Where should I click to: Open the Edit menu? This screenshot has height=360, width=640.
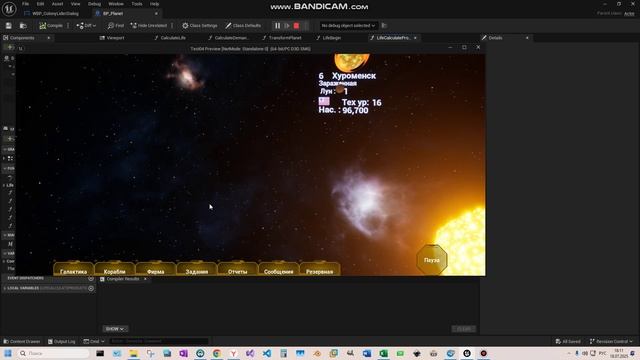[x=40, y=4]
